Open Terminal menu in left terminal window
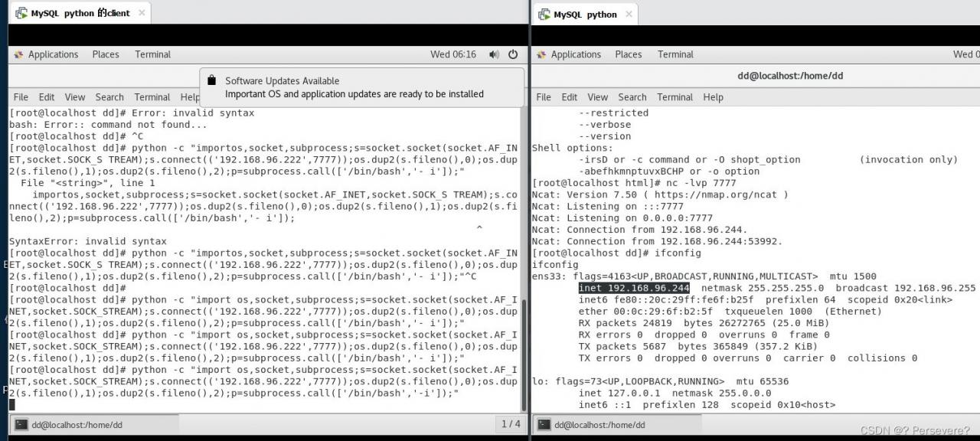980x441 pixels. tap(152, 97)
